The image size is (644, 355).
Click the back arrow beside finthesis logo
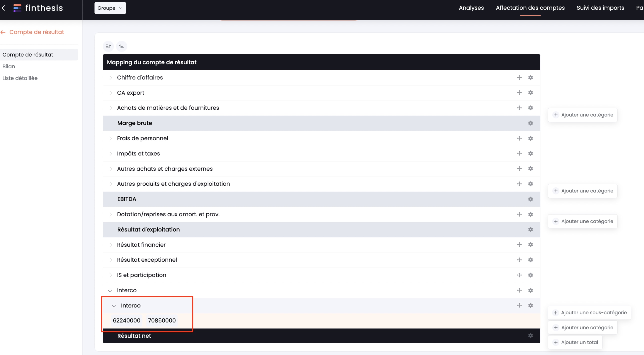coord(3,8)
